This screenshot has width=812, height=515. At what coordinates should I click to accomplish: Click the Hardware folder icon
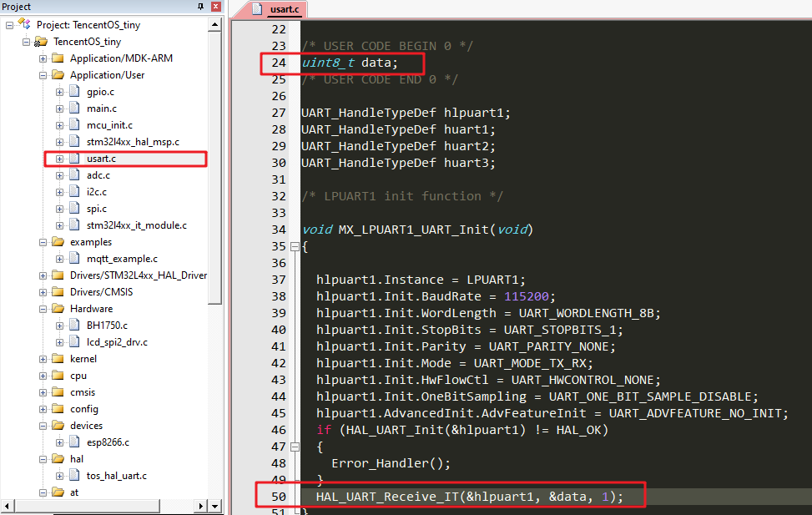pos(58,308)
